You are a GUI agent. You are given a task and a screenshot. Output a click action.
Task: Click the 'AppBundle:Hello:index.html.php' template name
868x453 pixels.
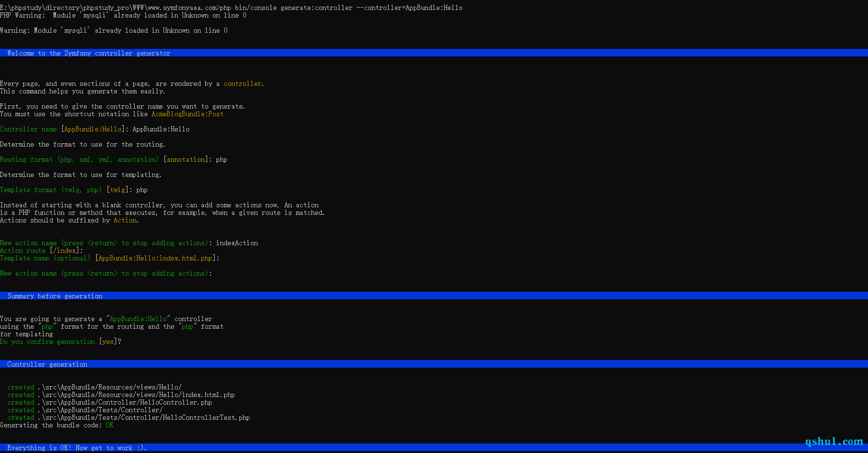click(155, 258)
